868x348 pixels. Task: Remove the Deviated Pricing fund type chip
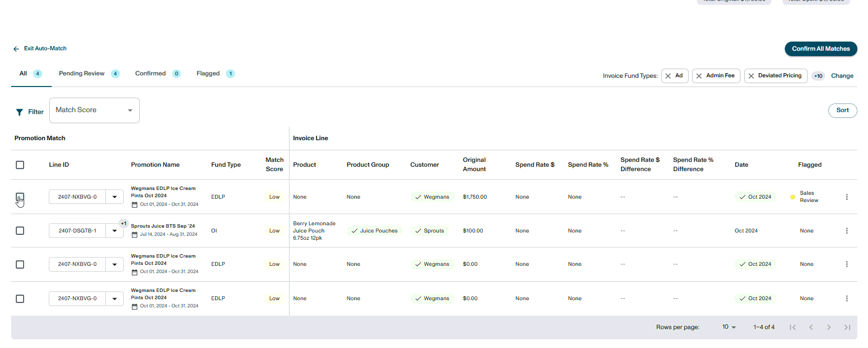[751, 76]
